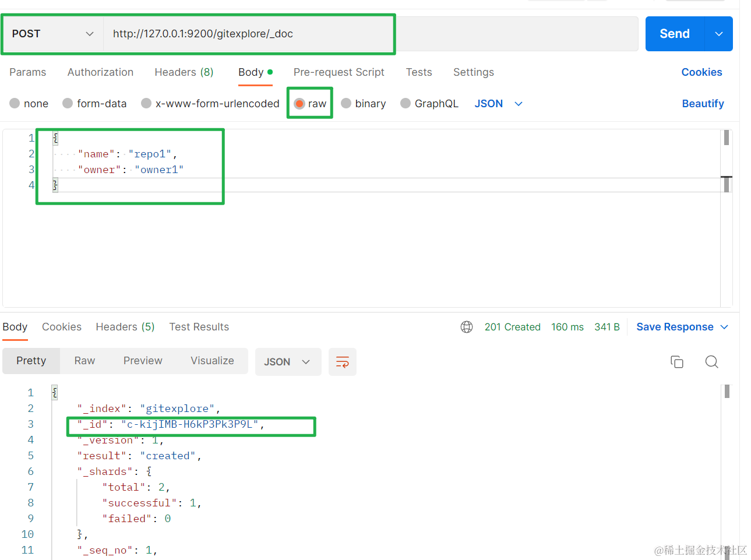Image resolution: width=751 pixels, height=560 pixels.
Task: Select the none body type radio
Action: pyautogui.click(x=15, y=103)
